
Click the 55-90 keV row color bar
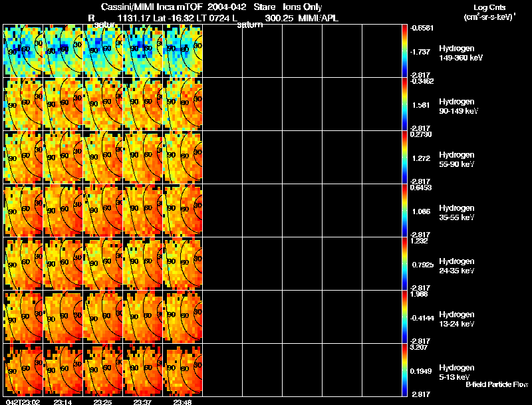(x=404, y=158)
